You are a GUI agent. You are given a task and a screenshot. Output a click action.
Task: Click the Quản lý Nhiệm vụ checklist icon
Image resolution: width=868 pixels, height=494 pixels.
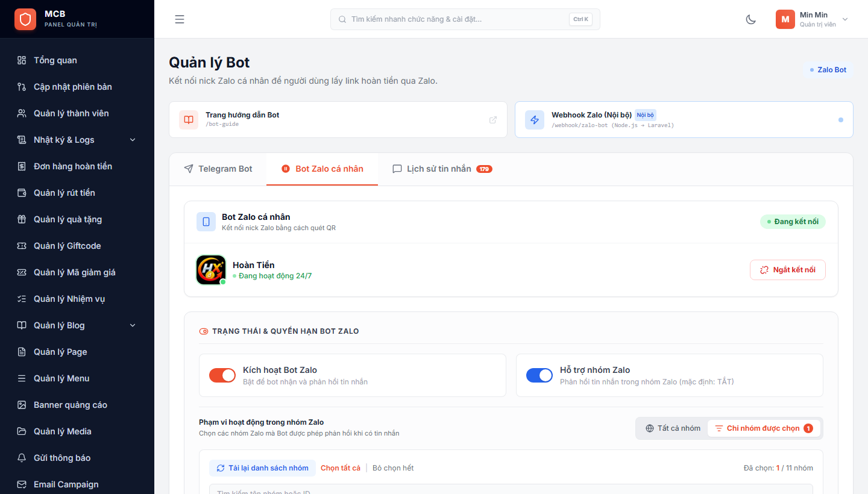(x=22, y=299)
